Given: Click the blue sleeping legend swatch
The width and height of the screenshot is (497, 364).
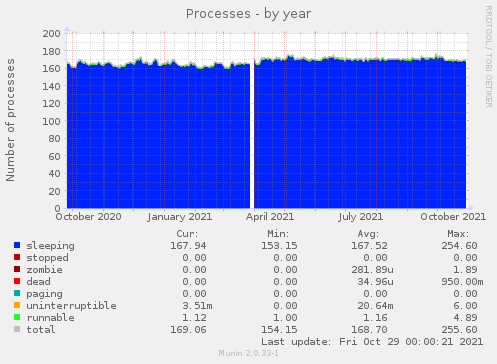Looking at the screenshot, I should point(17,245).
